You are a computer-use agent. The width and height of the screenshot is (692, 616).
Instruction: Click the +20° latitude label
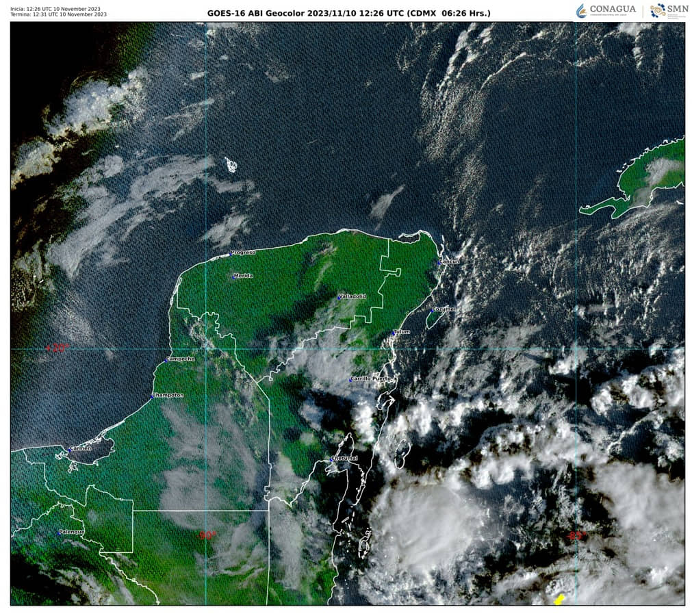[x=56, y=348]
